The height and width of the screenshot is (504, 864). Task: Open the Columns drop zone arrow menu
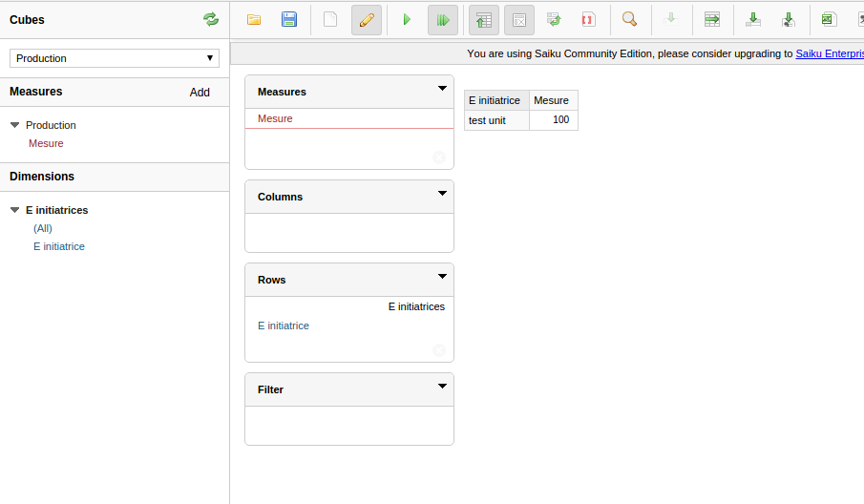[x=442, y=194]
